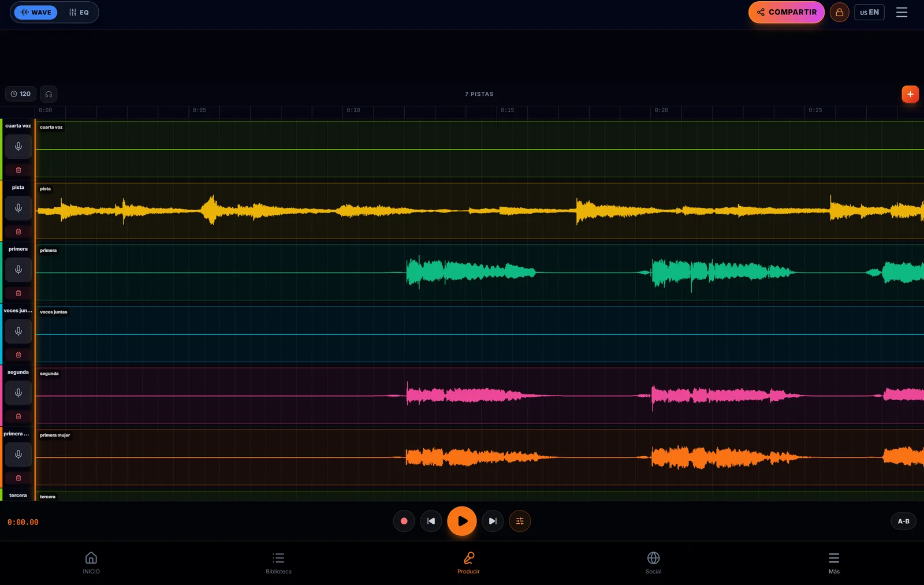Click the 0:05 timeline marker
The width and height of the screenshot is (924, 585).
[x=199, y=110]
